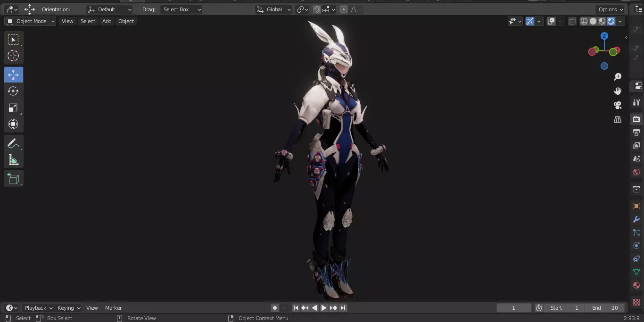Image resolution: width=644 pixels, height=322 pixels.
Task: Open object visibility and selectability dropdown
Action: click(x=515, y=21)
